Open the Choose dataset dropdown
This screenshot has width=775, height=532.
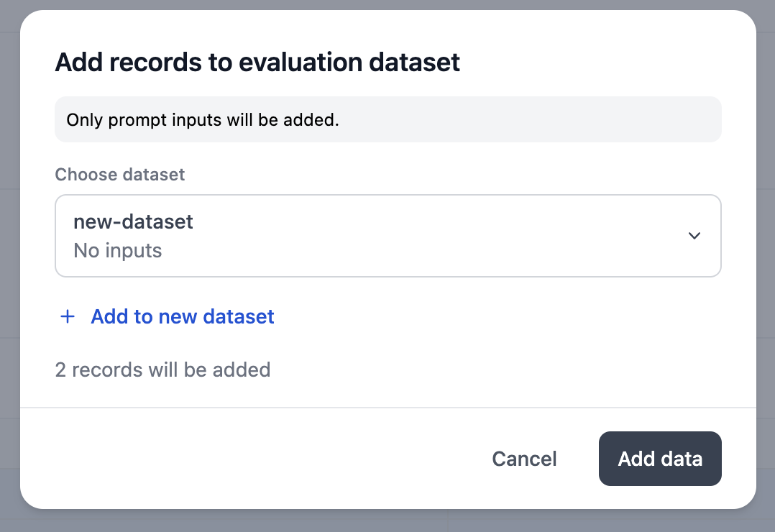pyautogui.click(x=387, y=236)
